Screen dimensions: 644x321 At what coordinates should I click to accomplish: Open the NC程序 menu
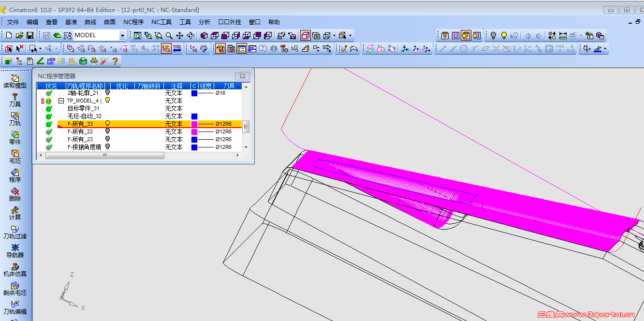pos(133,22)
